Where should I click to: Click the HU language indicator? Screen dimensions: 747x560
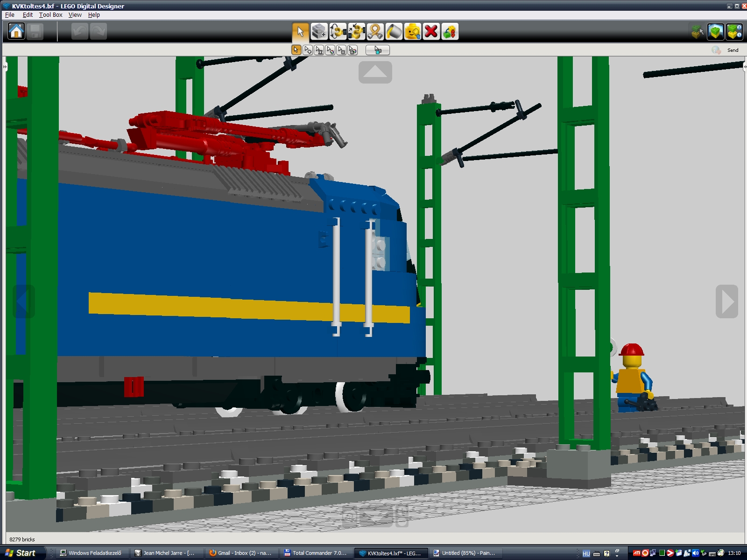tap(586, 553)
